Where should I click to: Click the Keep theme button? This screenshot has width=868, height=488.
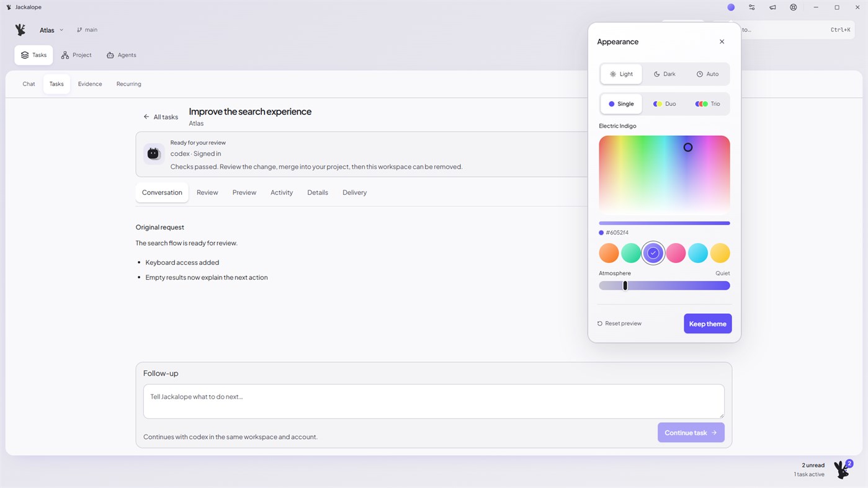(x=707, y=324)
